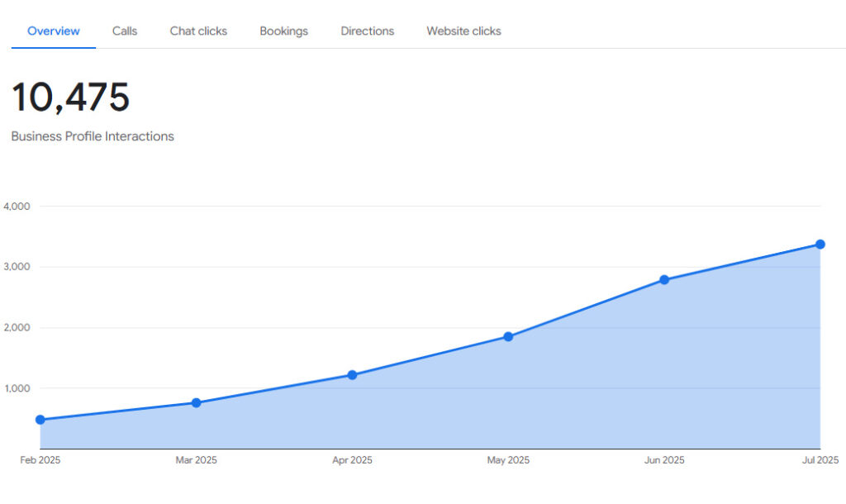Select the Mar 2025 data point on chart

tap(196, 402)
